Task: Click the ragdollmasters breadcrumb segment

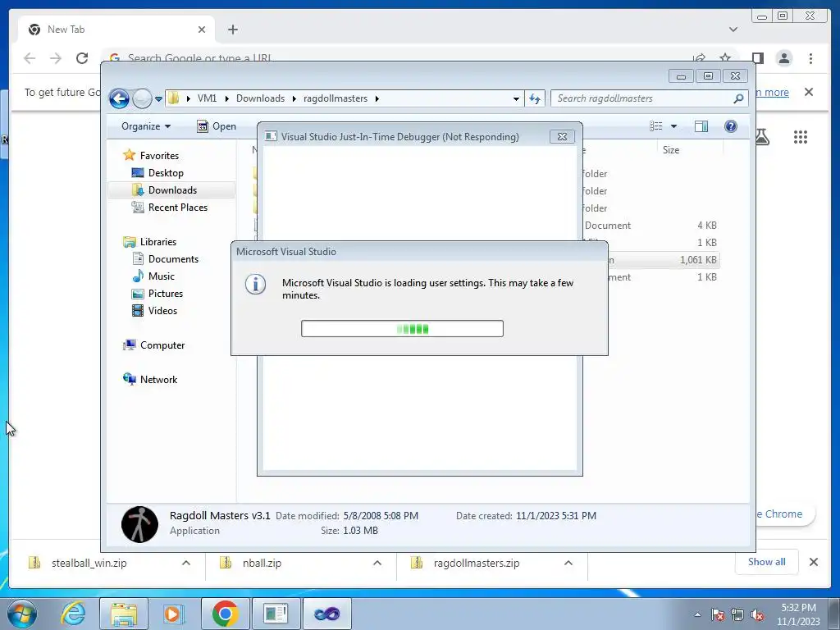Action: click(336, 98)
